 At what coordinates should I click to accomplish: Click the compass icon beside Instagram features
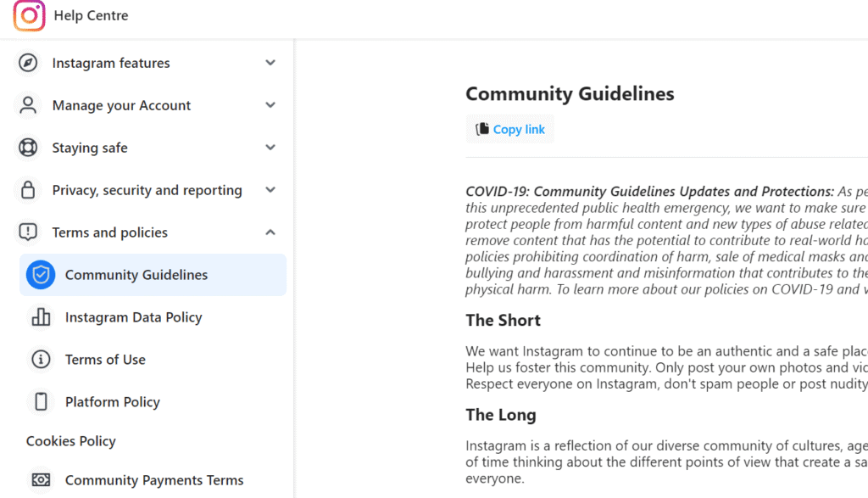point(28,63)
